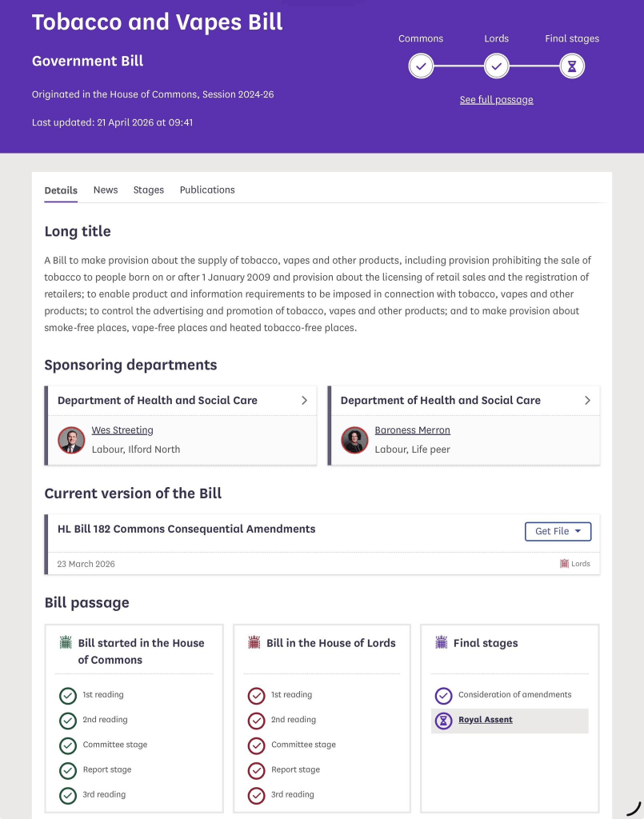This screenshot has height=819, width=644.
Task: Go to the Publications tab
Action: click(x=207, y=190)
